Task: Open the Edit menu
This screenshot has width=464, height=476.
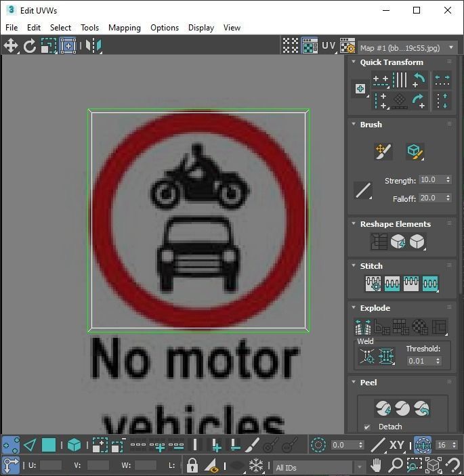Action: (34, 28)
